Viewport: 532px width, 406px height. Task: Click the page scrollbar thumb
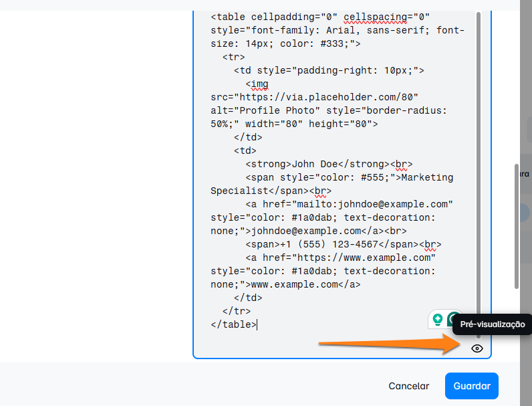(517, 227)
